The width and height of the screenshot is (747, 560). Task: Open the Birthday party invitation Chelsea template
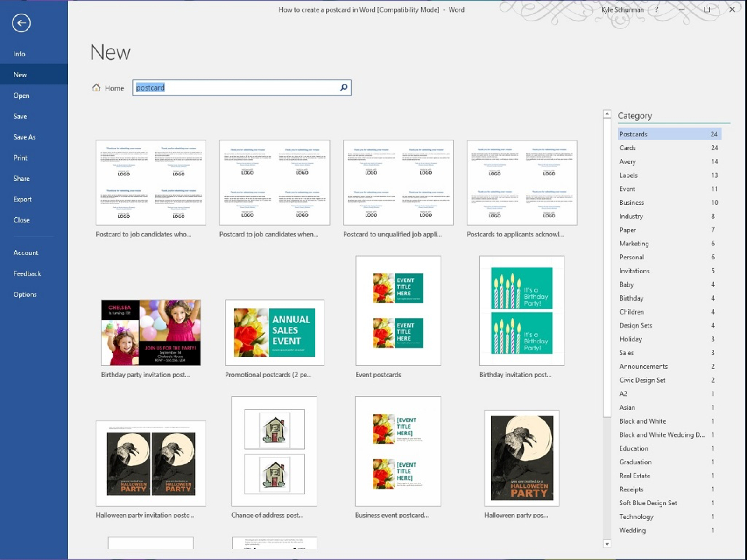pyautogui.click(x=151, y=332)
